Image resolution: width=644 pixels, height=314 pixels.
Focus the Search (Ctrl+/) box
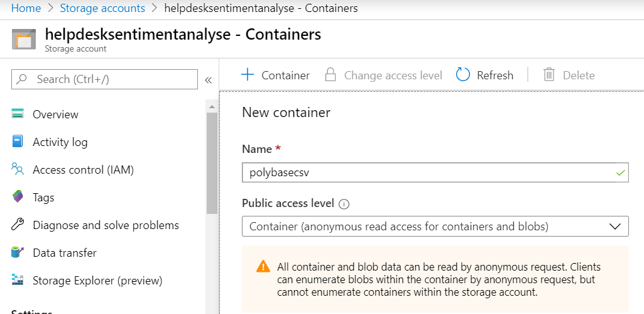104,79
